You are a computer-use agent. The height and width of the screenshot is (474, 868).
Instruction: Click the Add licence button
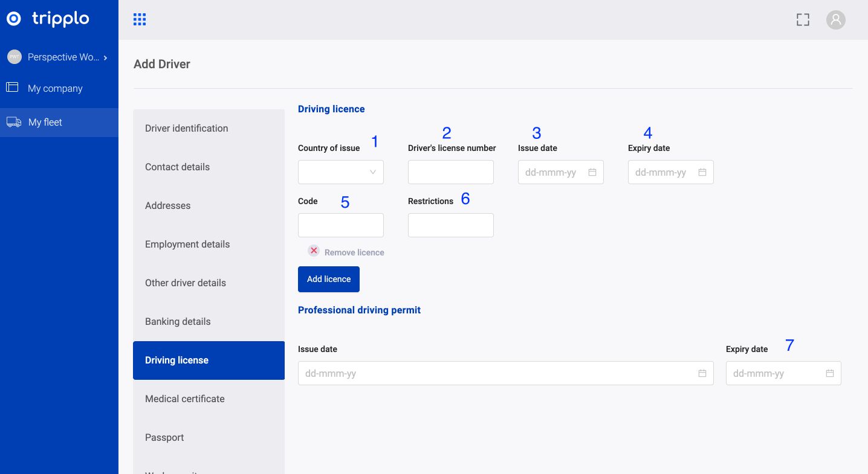pos(329,279)
